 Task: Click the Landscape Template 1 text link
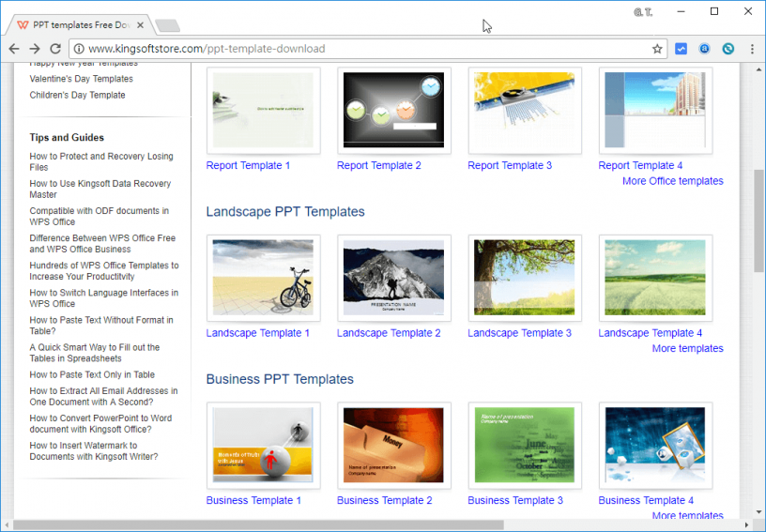258,333
